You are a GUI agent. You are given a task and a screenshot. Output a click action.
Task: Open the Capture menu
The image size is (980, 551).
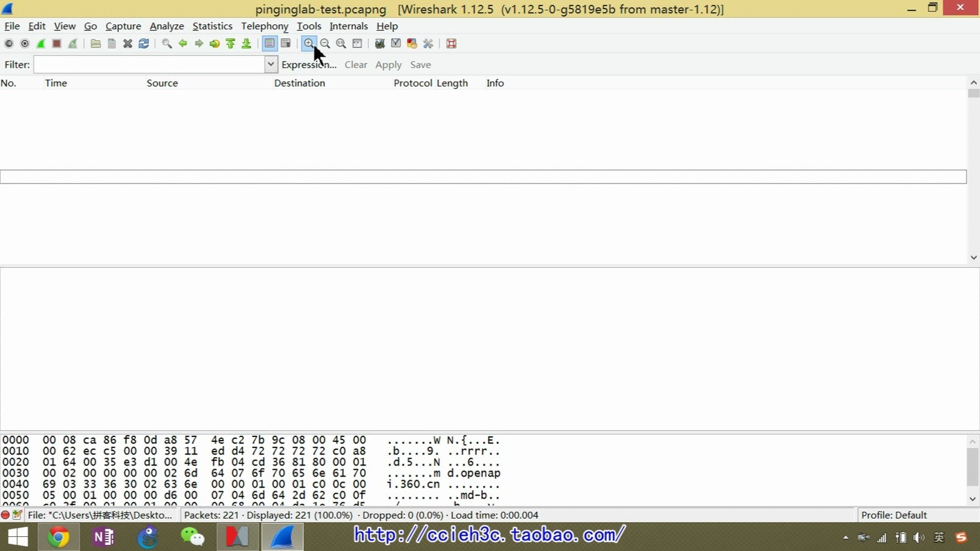[x=123, y=26]
